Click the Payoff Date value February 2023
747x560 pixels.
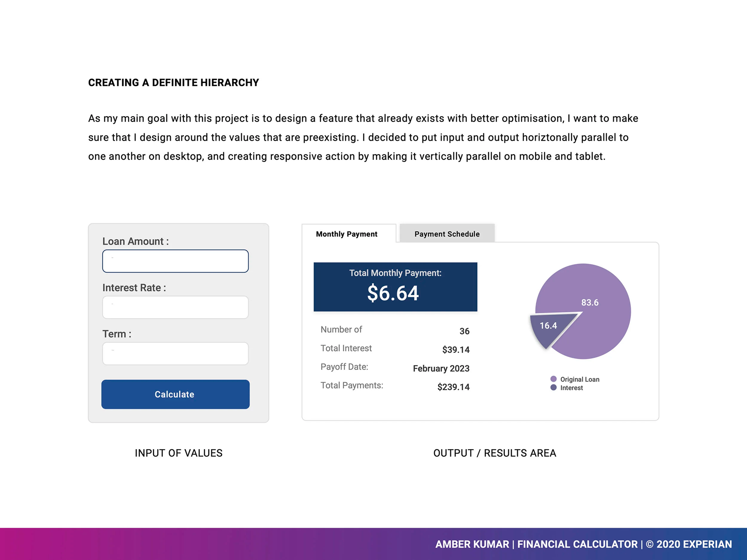coord(441,368)
